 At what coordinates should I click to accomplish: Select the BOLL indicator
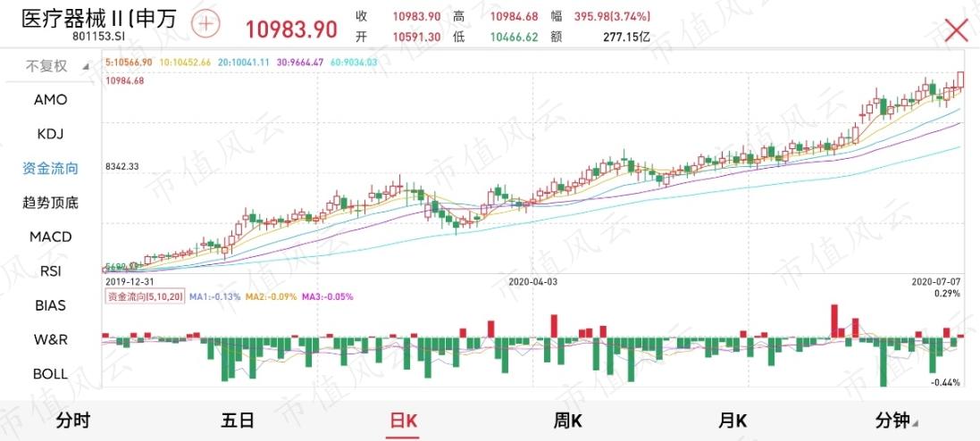pos(51,374)
